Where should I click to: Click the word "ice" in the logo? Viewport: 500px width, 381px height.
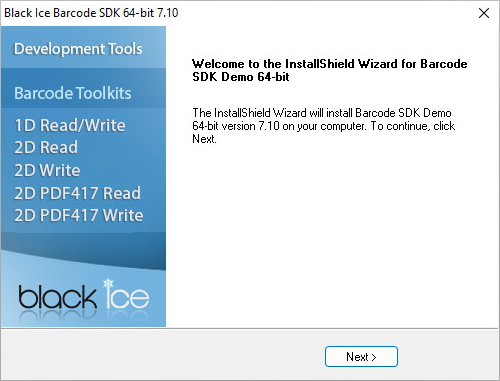coord(127,297)
